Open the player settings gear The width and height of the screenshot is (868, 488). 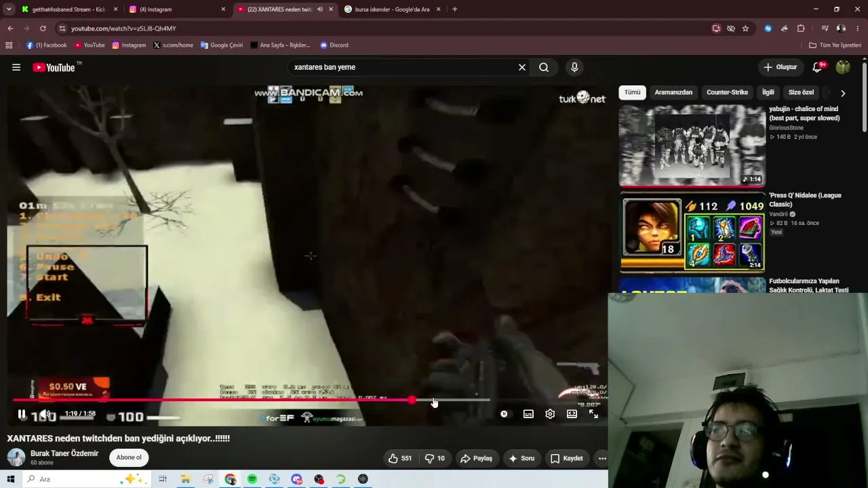(x=550, y=414)
